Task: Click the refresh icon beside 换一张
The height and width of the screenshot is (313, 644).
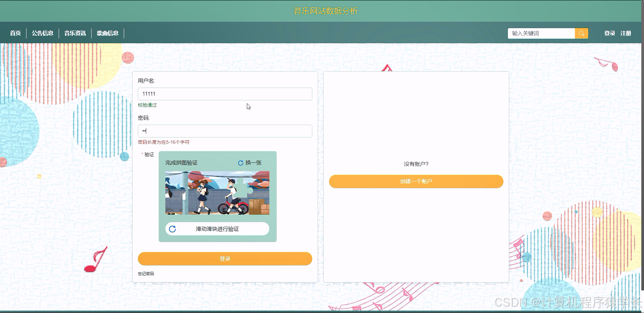Action: point(240,163)
